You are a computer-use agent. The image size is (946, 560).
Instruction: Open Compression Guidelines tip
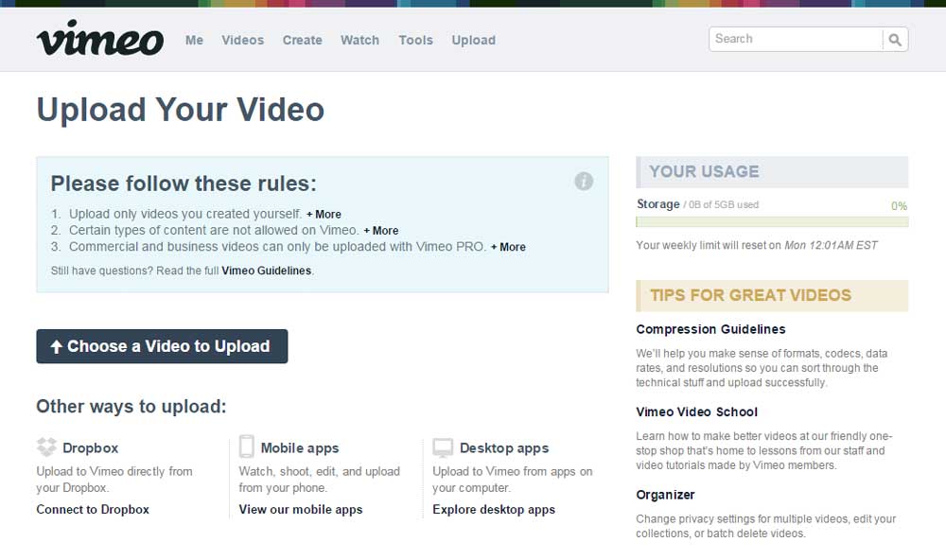click(x=710, y=329)
